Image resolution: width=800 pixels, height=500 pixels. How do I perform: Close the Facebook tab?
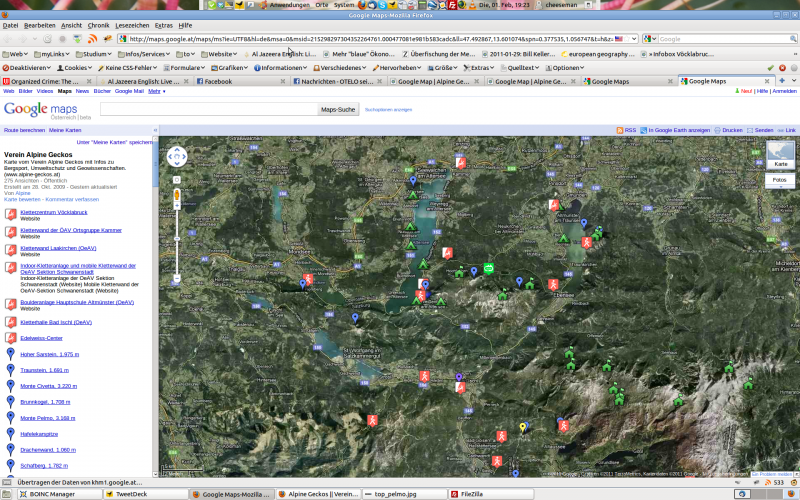point(283,81)
